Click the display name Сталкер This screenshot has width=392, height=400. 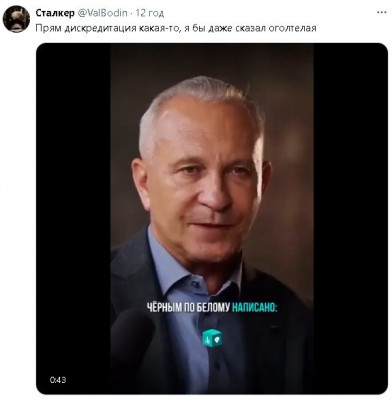click(x=55, y=13)
